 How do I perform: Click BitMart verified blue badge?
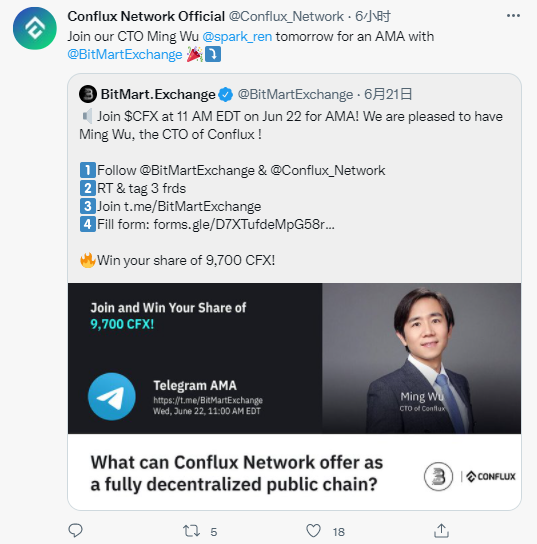tap(225, 94)
